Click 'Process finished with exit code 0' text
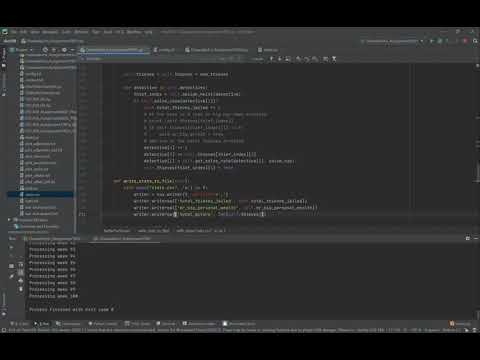The image size is (480, 360). 71,310
